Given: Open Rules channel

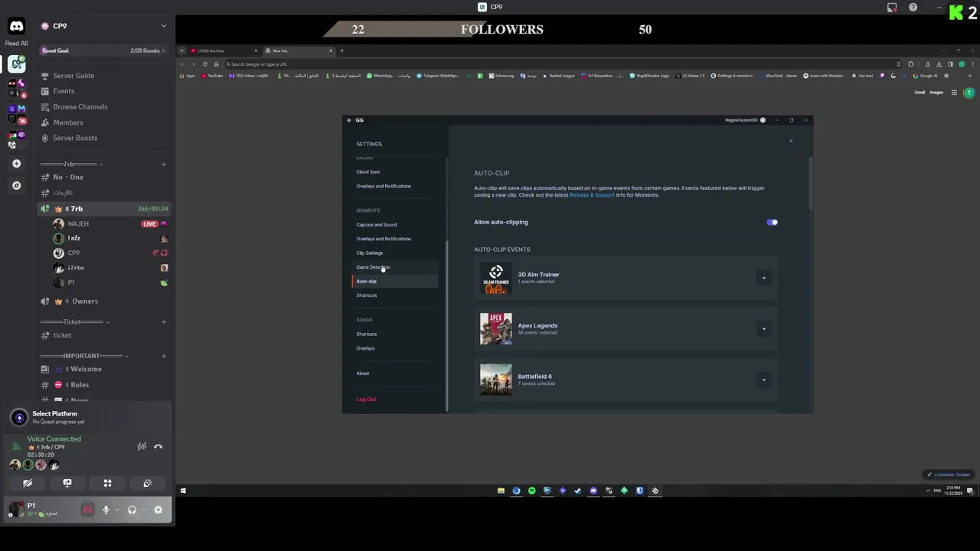Looking at the screenshot, I should pos(80,385).
